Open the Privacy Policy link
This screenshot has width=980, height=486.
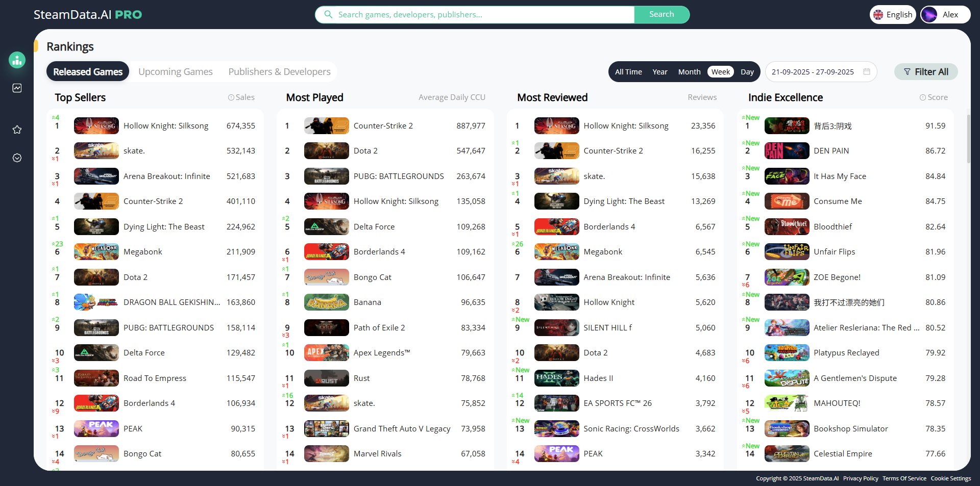click(x=860, y=478)
